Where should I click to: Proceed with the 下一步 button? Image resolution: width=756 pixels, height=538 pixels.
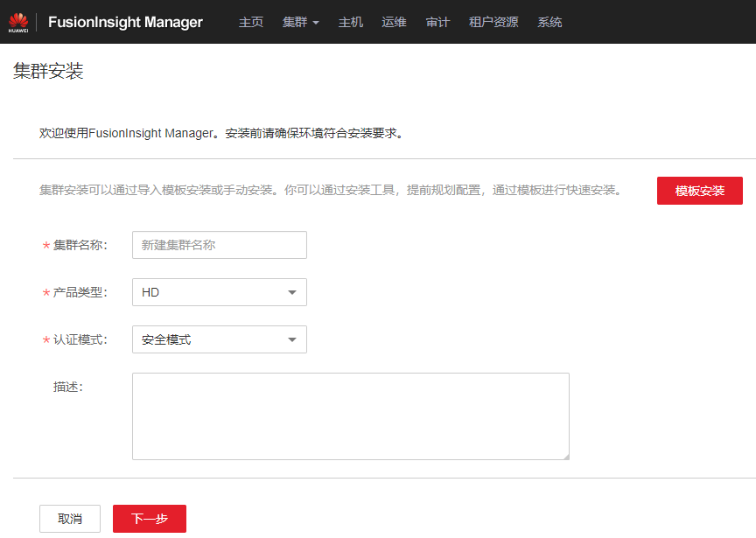[x=150, y=519]
